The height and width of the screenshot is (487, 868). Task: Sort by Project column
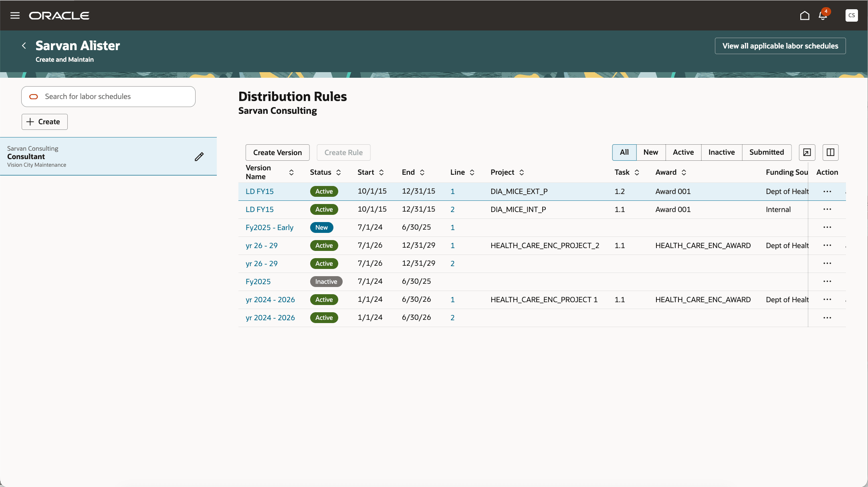click(521, 172)
